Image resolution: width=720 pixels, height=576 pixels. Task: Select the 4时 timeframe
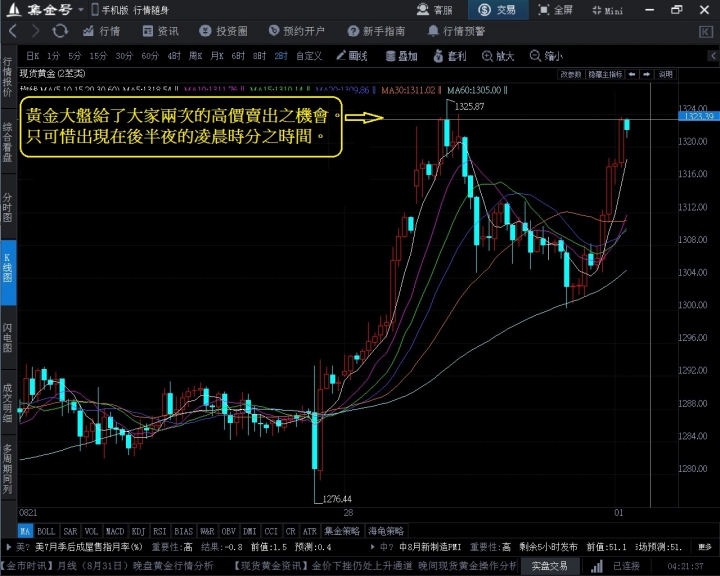174,56
